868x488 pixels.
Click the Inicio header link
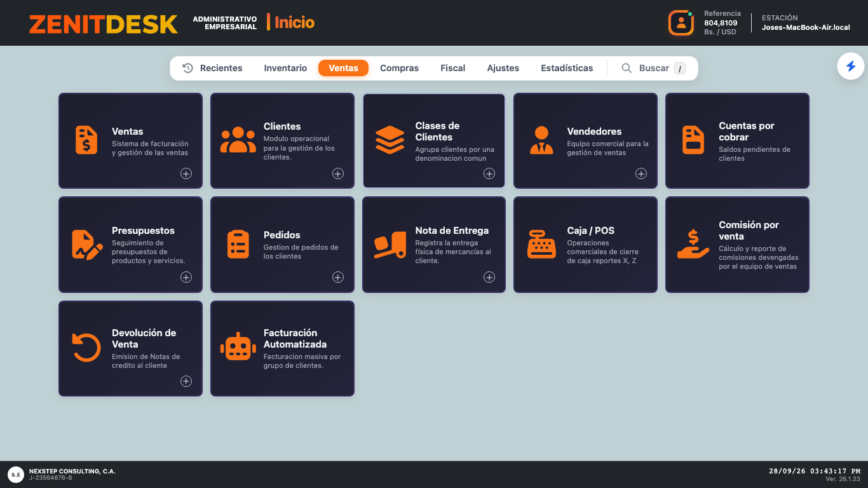coord(294,22)
